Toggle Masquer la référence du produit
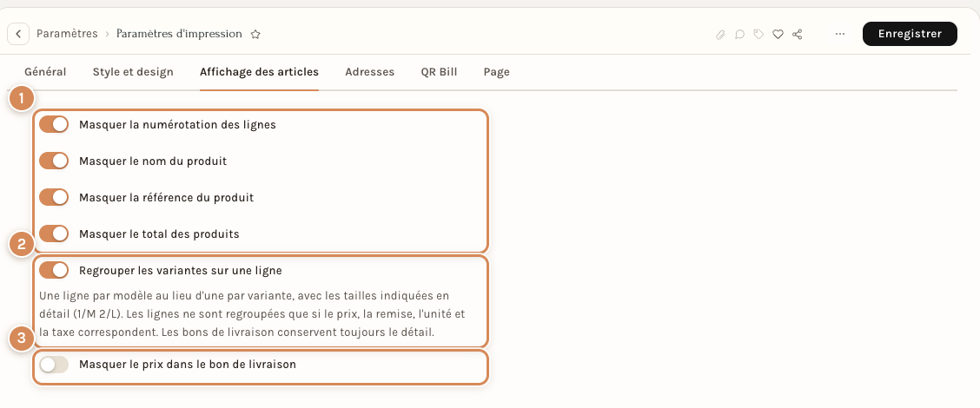The image size is (980, 408). pyautogui.click(x=54, y=197)
